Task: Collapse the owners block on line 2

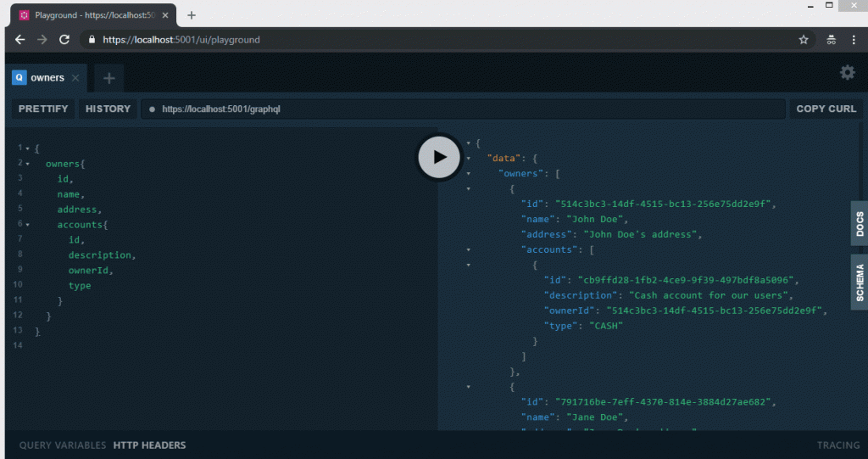Action: click(x=27, y=164)
